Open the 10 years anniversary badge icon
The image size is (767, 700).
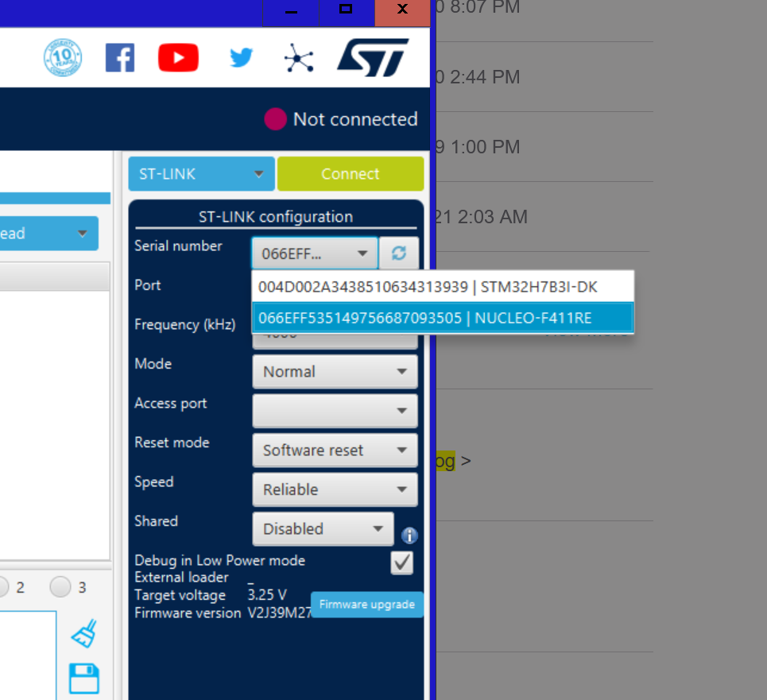(x=63, y=58)
